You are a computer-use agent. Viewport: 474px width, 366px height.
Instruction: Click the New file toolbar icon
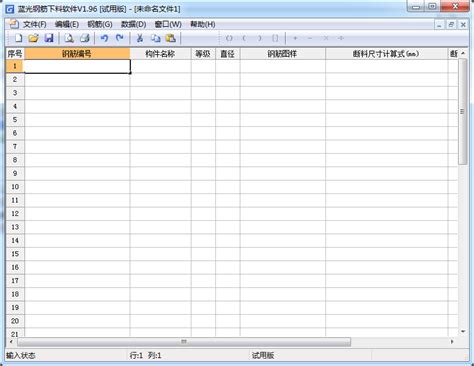tap(18, 38)
